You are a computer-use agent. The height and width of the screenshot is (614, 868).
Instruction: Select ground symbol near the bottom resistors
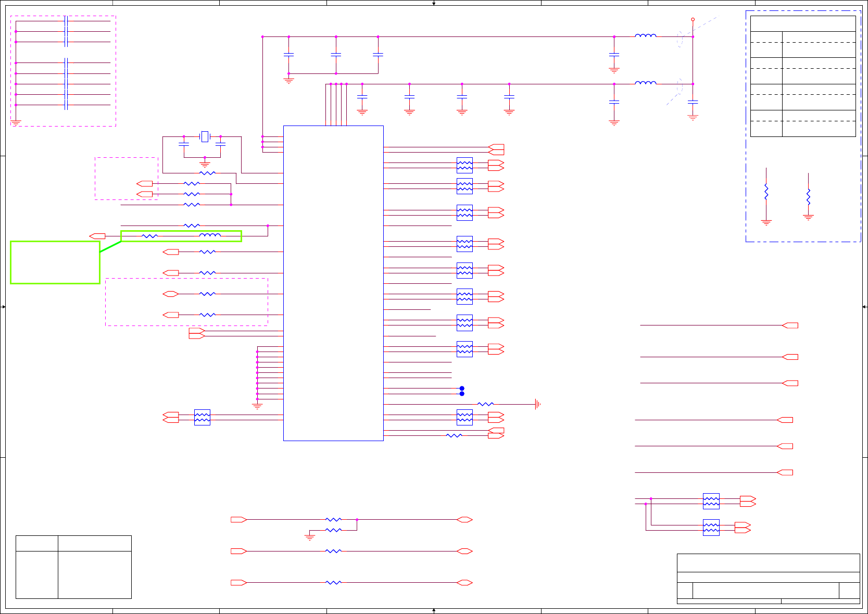(309, 537)
